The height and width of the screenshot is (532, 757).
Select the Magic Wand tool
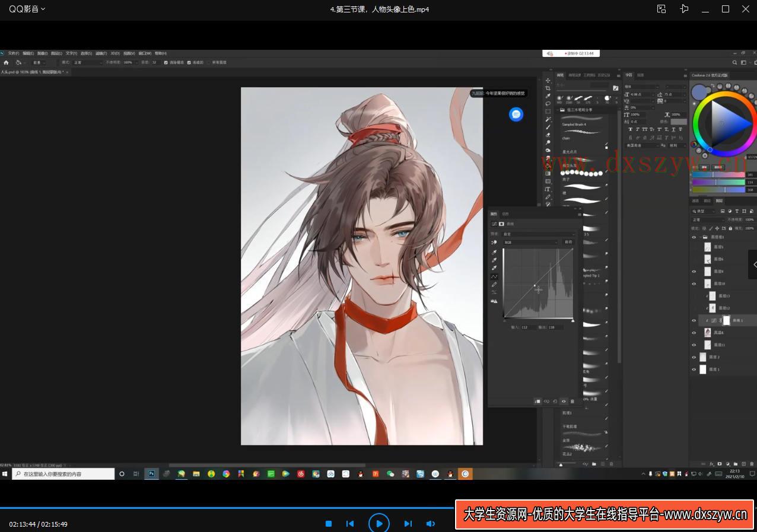pos(548,119)
